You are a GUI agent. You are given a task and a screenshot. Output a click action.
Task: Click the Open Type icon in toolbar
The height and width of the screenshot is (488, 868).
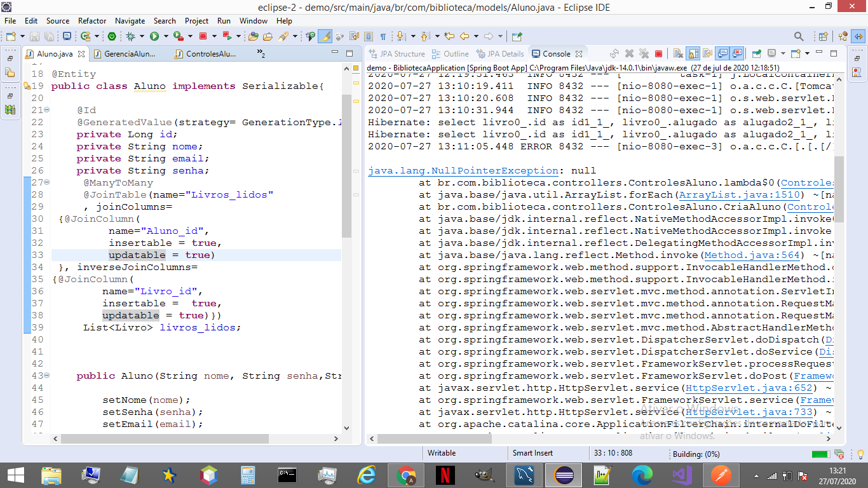(x=253, y=36)
